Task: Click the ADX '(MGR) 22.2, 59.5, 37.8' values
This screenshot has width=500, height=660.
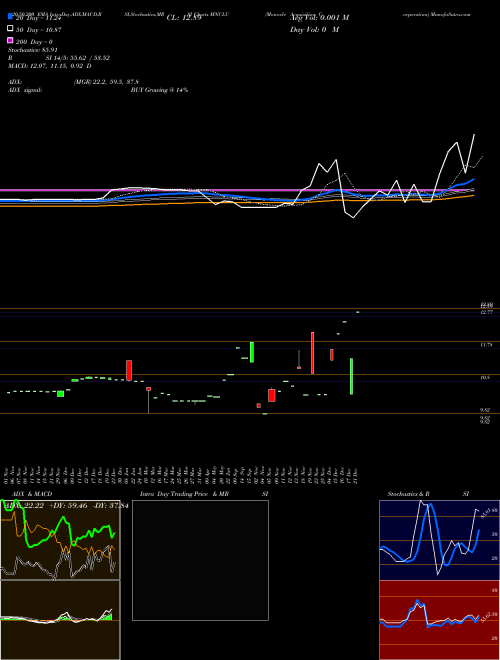Action: [x=106, y=82]
